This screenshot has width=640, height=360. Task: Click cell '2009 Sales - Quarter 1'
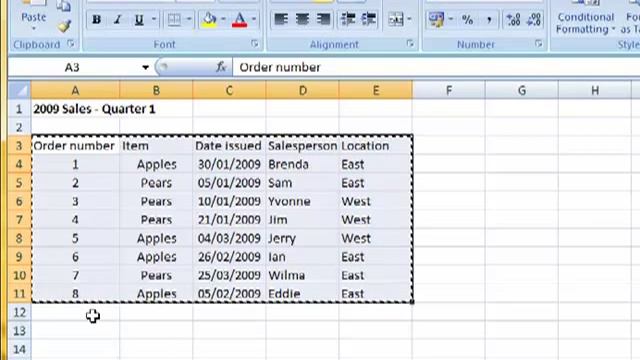[x=75, y=109]
